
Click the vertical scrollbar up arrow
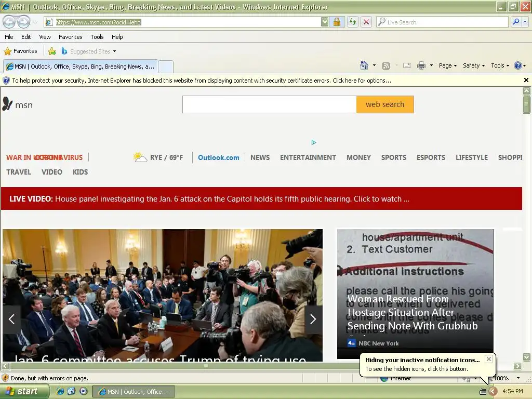(527, 91)
